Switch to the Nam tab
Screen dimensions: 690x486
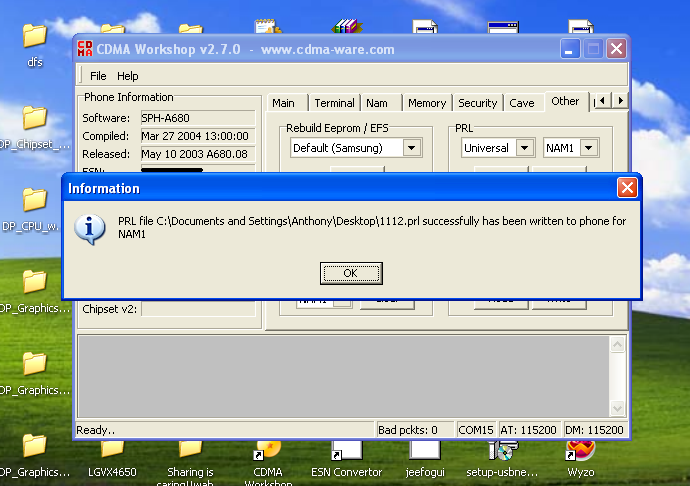[377, 103]
